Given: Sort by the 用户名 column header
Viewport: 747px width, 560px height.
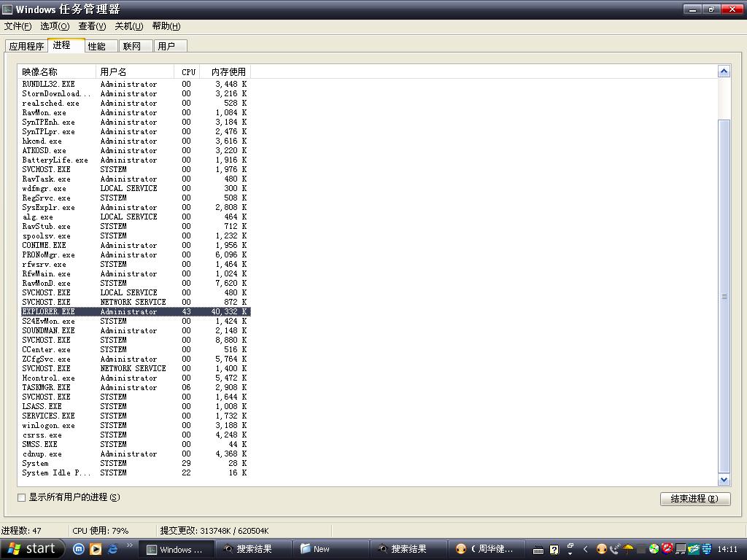Looking at the screenshot, I should [x=135, y=72].
